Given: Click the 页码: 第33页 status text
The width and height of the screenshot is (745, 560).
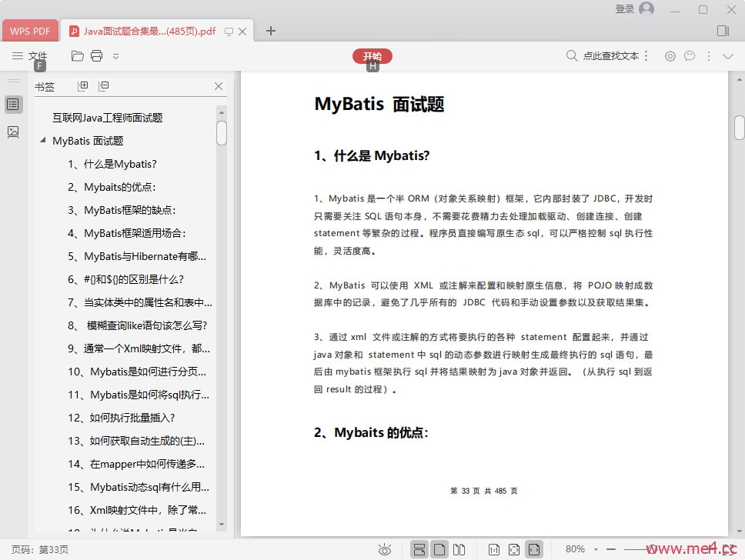Looking at the screenshot, I should coord(40,549).
